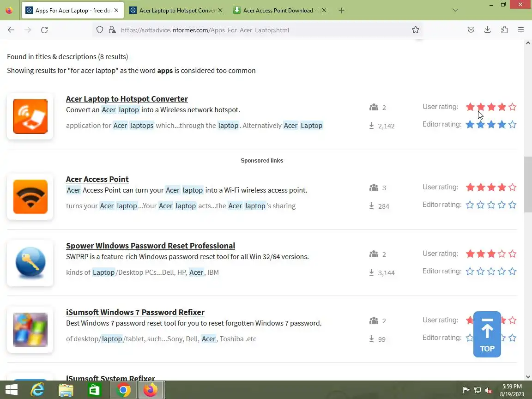The width and height of the screenshot is (532, 399).
Task: Click the scrollbar down arrow
Action: [x=527, y=377]
